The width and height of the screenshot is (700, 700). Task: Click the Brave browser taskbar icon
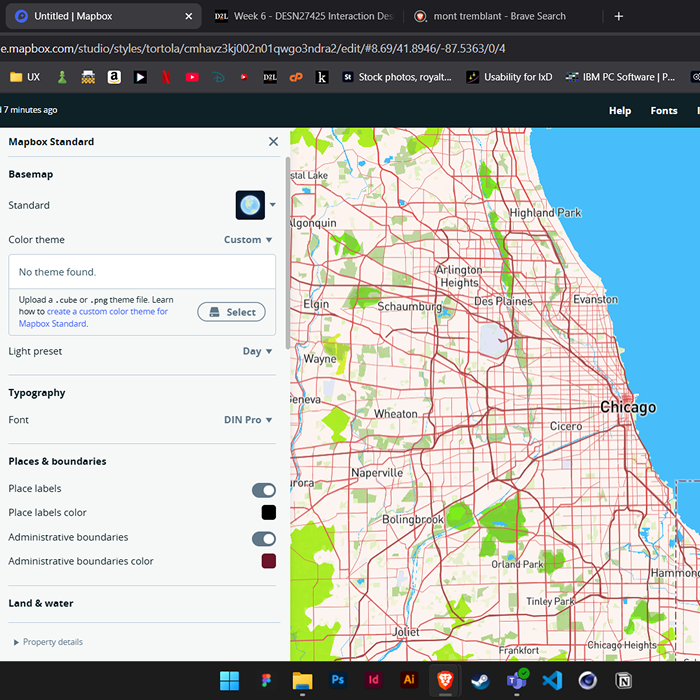pyautogui.click(x=445, y=681)
